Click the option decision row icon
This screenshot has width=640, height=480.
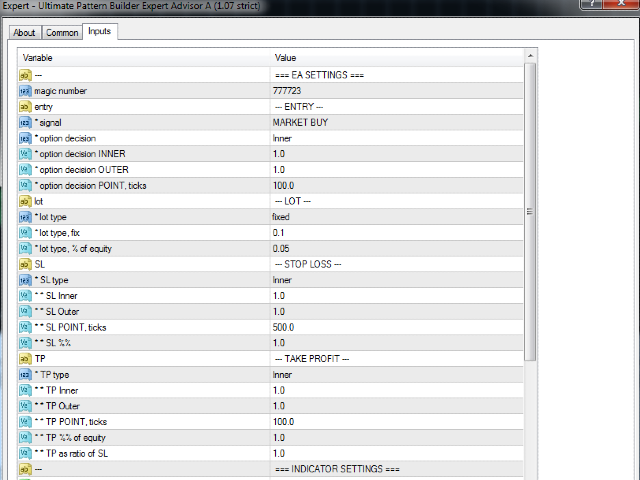click(x=25, y=138)
